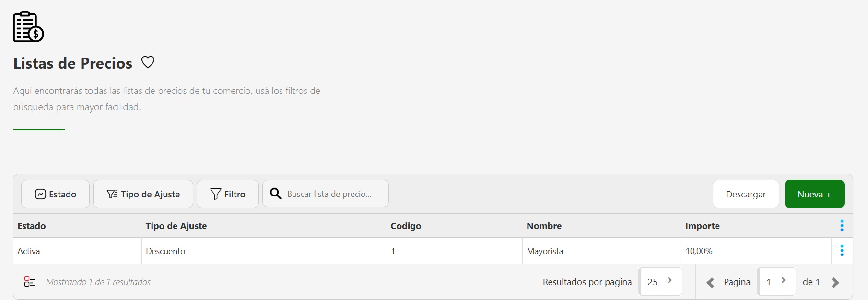Mark Listas de Precios as favorite
This screenshot has width=868, height=300.
pyautogui.click(x=148, y=62)
